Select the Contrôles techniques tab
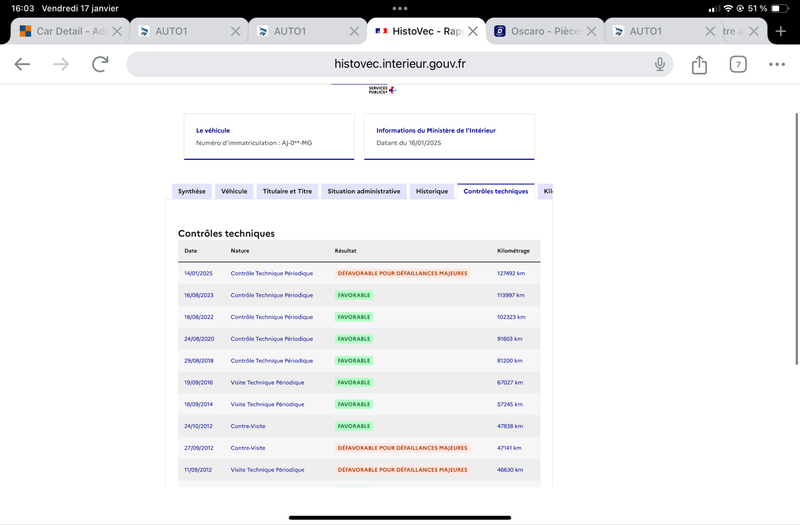This screenshot has width=800, height=525. (496, 191)
